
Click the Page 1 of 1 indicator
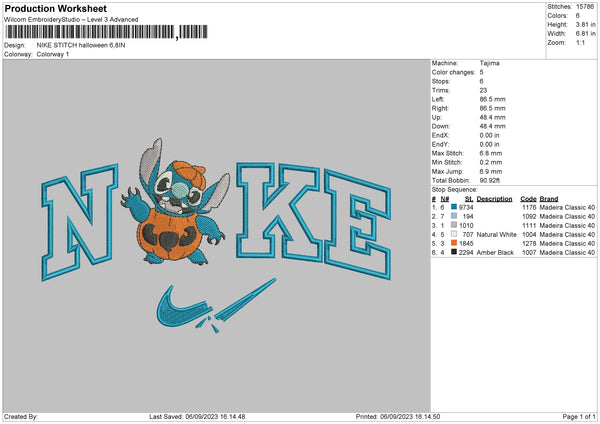click(x=579, y=417)
